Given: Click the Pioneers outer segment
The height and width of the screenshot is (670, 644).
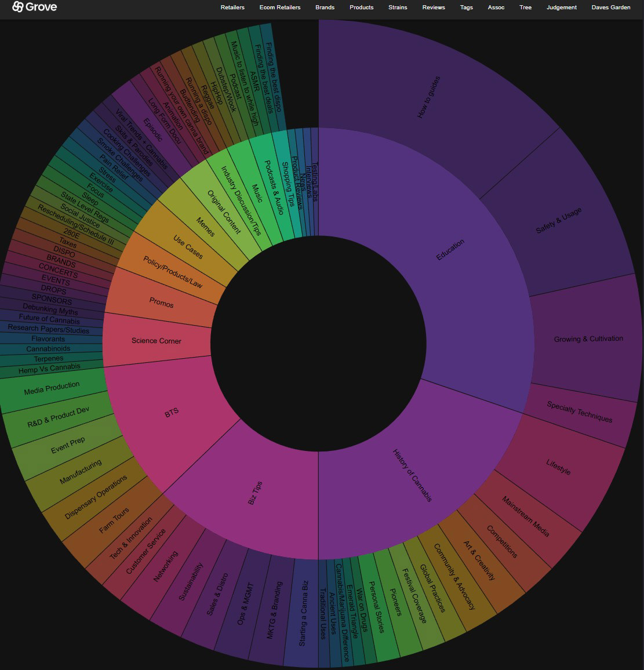Looking at the screenshot, I should pos(396,603).
